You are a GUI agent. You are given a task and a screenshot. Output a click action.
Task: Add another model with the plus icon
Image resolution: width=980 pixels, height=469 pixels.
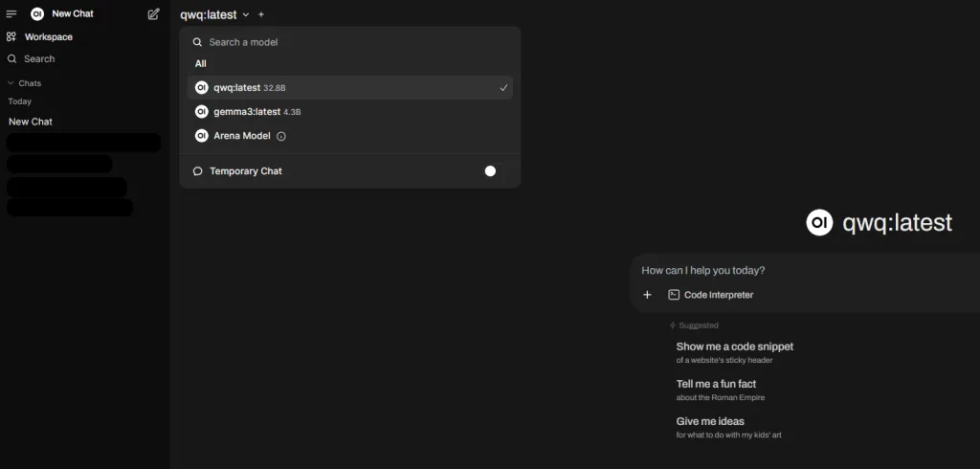[x=261, y=14]
